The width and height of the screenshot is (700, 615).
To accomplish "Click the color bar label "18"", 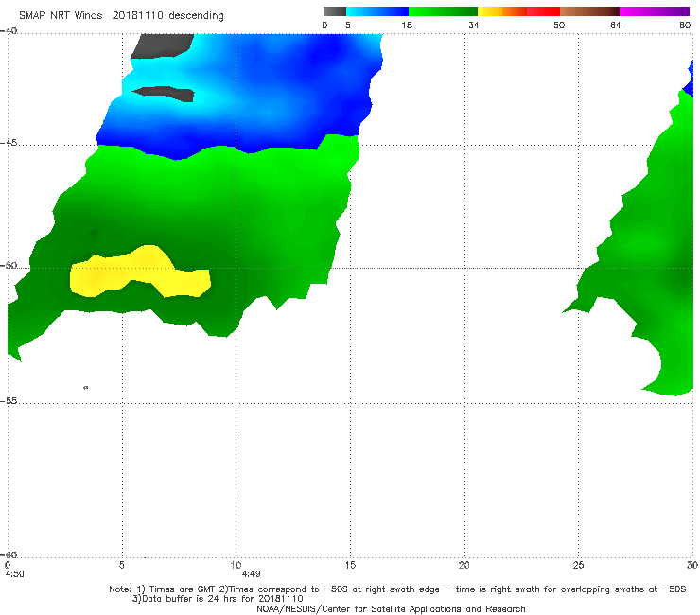I will click(x=407, y=25).
